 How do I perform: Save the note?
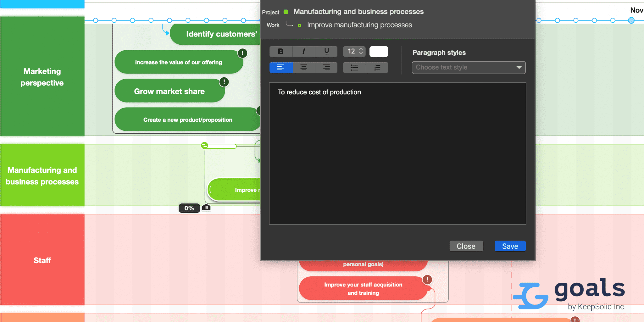coord(510,246)
